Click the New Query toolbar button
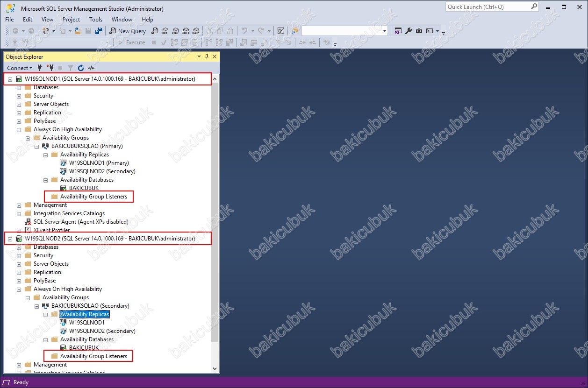The width and height of the screenshot is (588, 388). pyautogui.click(x=128, y=31)
